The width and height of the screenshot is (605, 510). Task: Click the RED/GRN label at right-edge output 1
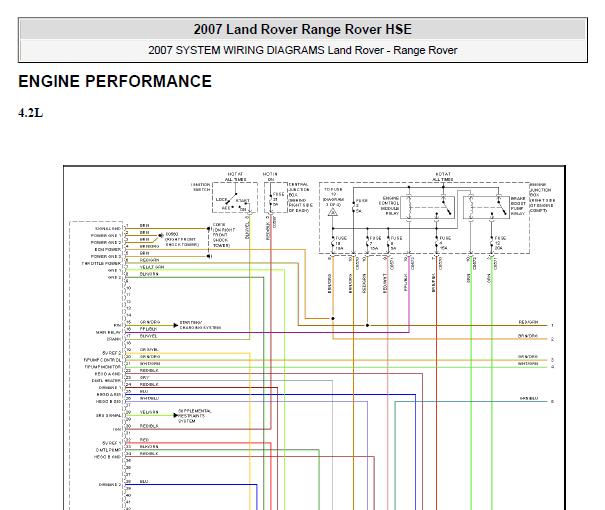(528, 322)
